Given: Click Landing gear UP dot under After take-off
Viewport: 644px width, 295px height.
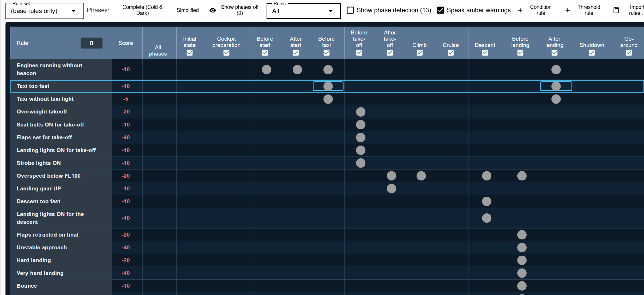Looking at the screenshot, I should [x=392, y=189].
